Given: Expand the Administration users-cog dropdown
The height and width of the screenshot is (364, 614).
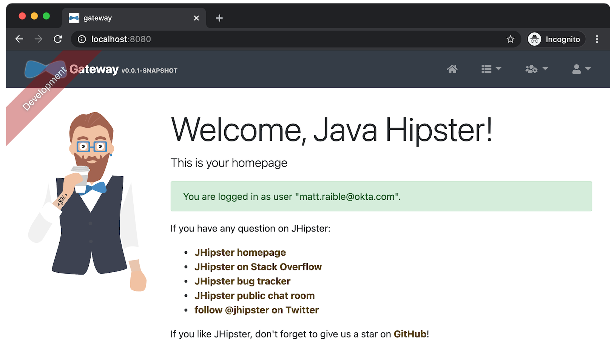Looking at the screenshot, I should (x=536, y=69).
